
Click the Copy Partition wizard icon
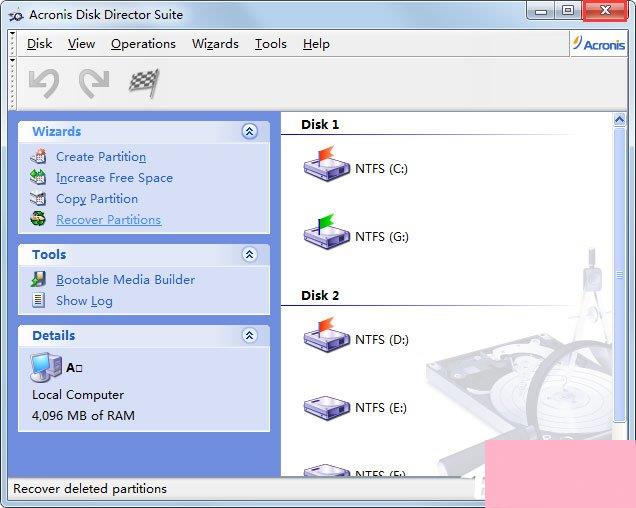point(38,198)
